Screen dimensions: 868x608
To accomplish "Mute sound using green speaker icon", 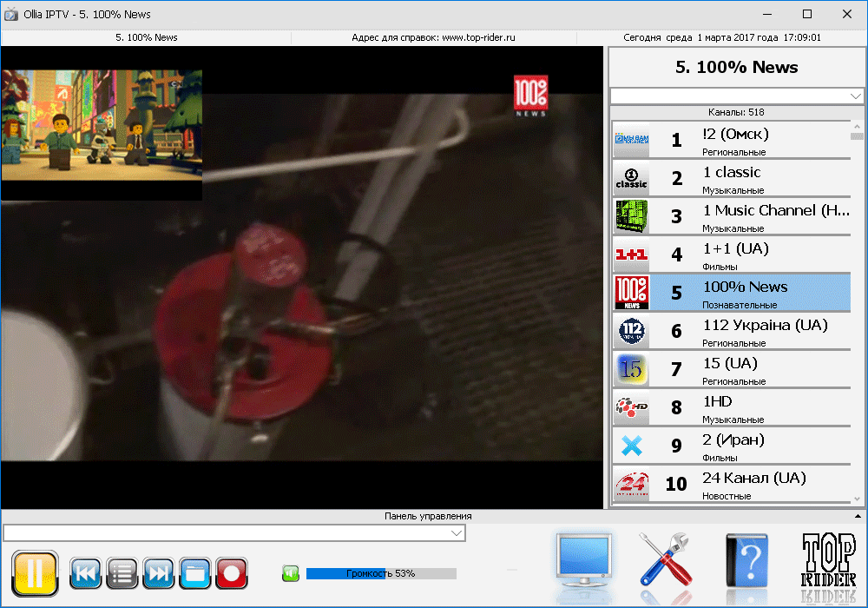I will (291, 573).
